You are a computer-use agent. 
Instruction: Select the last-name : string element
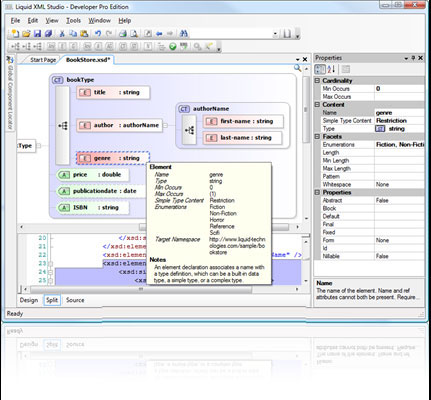(x=242, y=138)
